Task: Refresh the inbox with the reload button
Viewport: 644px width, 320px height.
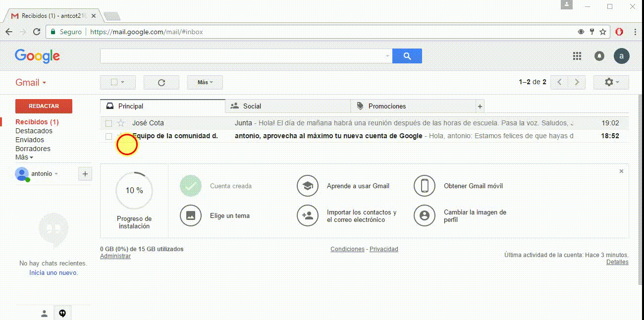Action: tap(161, 83)
